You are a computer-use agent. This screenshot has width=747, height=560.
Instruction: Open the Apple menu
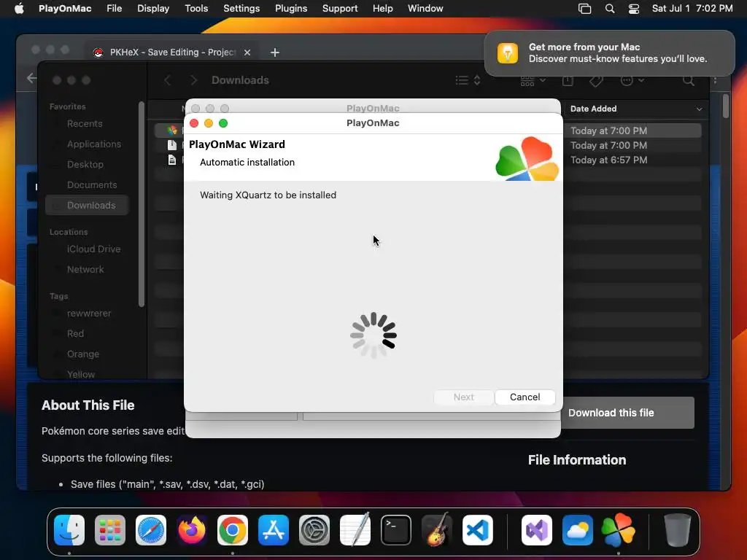coord(19,9)
